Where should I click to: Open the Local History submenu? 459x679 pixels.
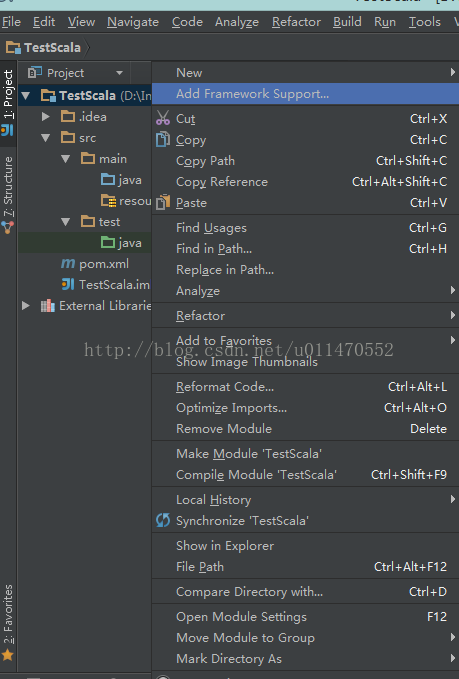point(305,499)
